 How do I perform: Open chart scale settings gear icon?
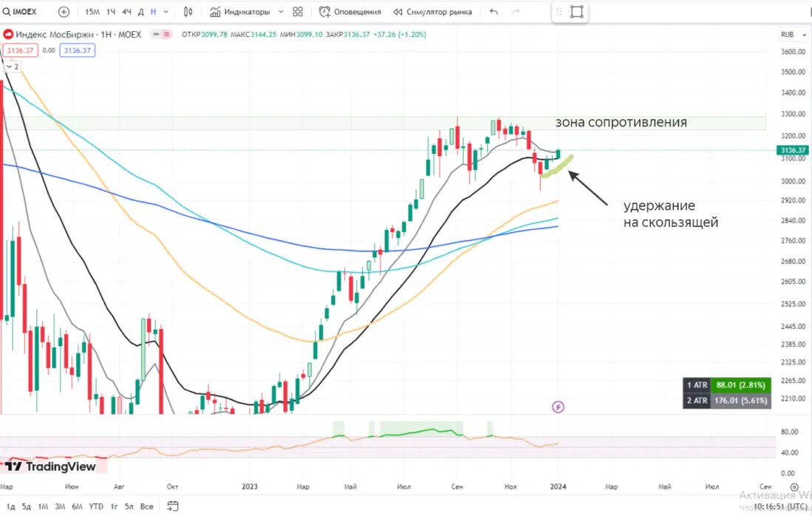point(794,487)
